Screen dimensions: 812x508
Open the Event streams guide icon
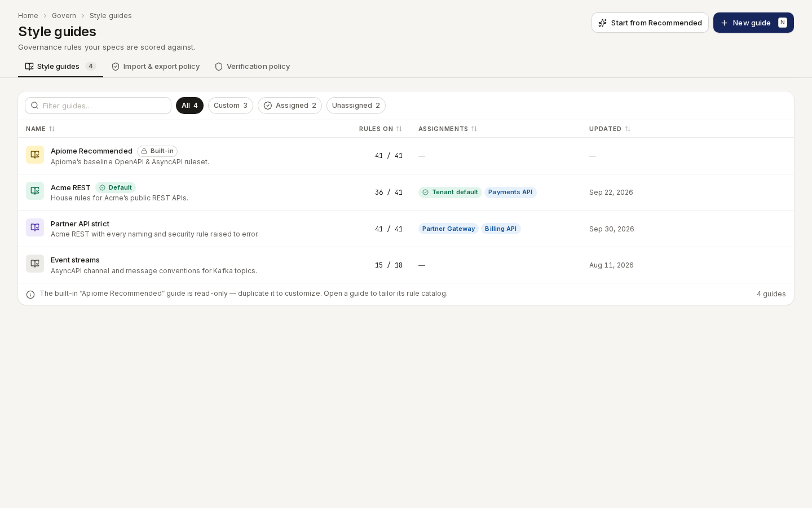(35, 264)
